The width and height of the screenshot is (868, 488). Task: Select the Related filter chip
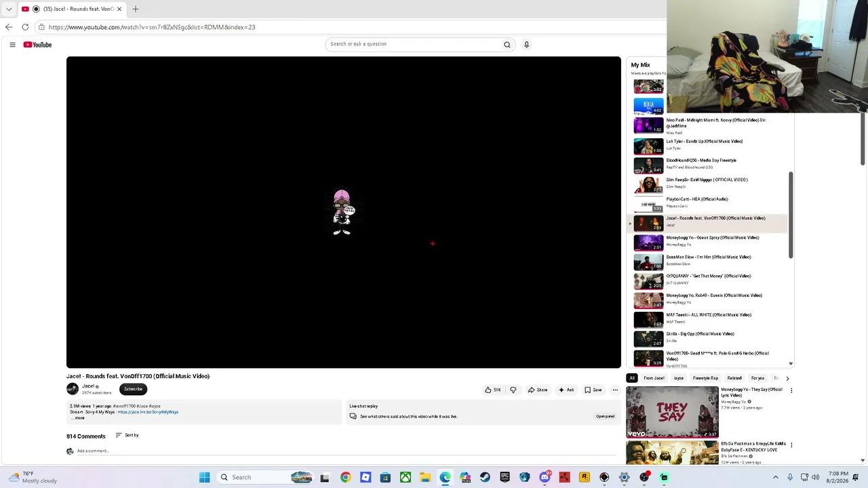coord(734,378)
